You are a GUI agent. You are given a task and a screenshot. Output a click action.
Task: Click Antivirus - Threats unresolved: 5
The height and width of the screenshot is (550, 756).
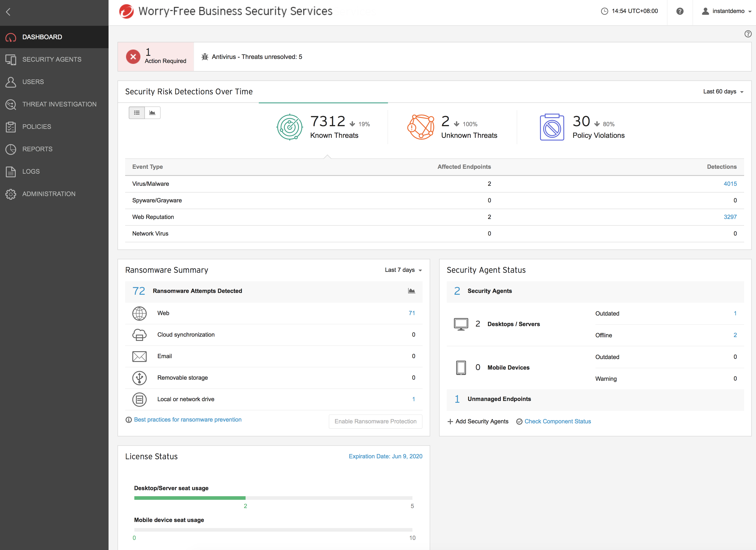pyautogui.click(x=257, y=57)
